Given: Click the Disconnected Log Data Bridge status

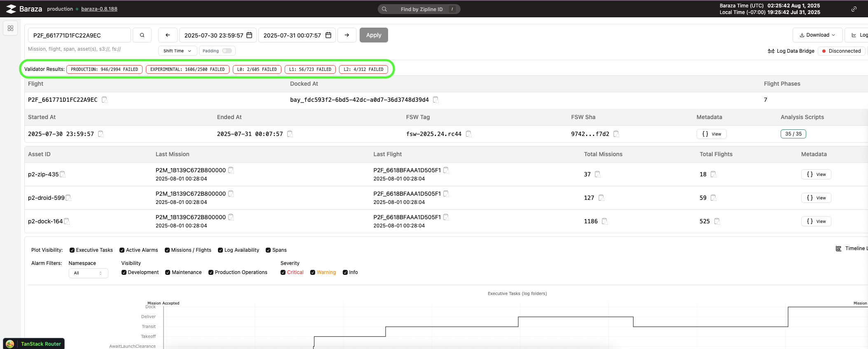Looking at the screenshot, I should 841,51.
